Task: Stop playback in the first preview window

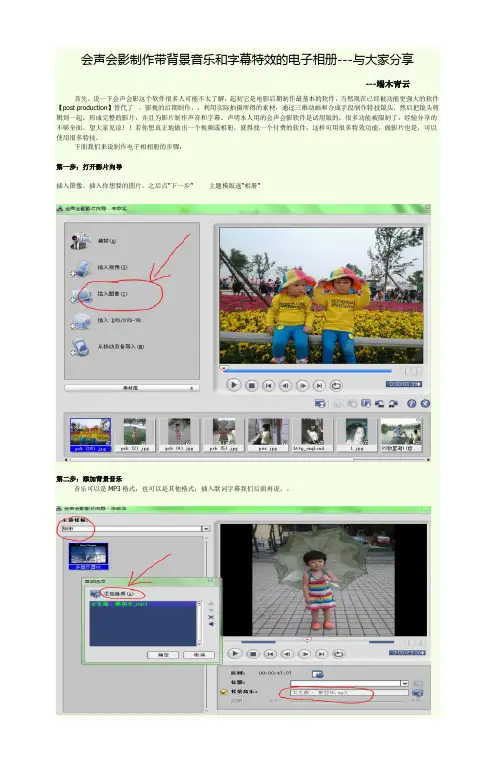Action: point(252,385)
